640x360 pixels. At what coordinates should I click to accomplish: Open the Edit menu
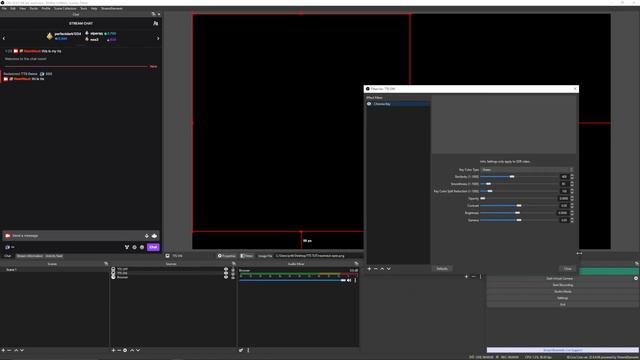point(13,8)
